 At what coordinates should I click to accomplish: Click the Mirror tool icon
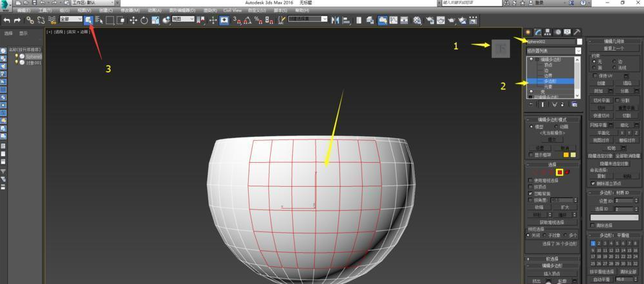pyautogui.click(x=335, y=20)
